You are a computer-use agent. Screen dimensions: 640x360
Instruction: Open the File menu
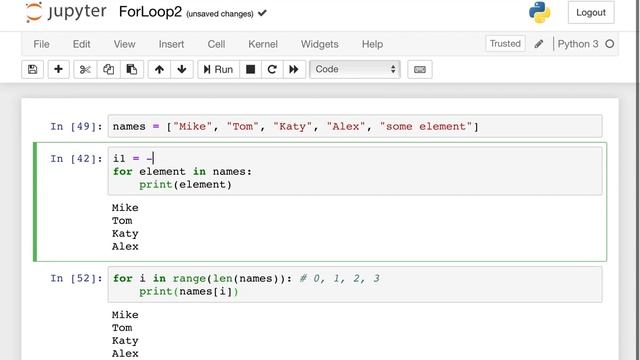(41, 44)
